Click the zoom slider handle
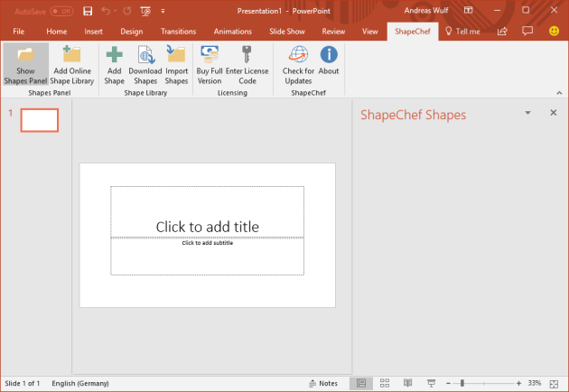 pos(462,383)
